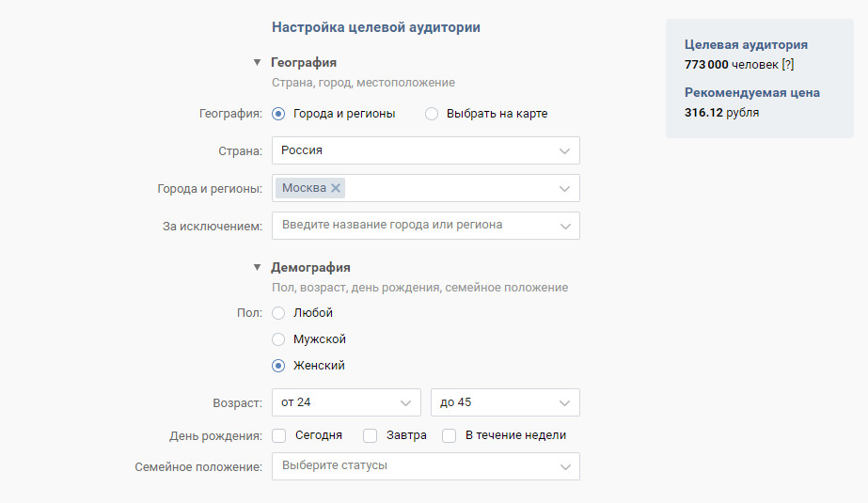Click the [?] help icon for audience
The height and width of the screenshot is (503, 868).
(x=788, y=63)
